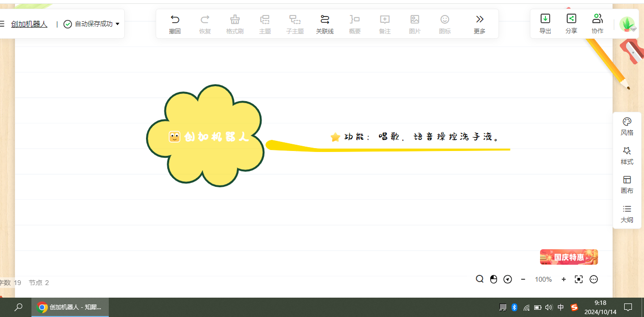Toggle the navigation compass icon

[x=508, y=279]
